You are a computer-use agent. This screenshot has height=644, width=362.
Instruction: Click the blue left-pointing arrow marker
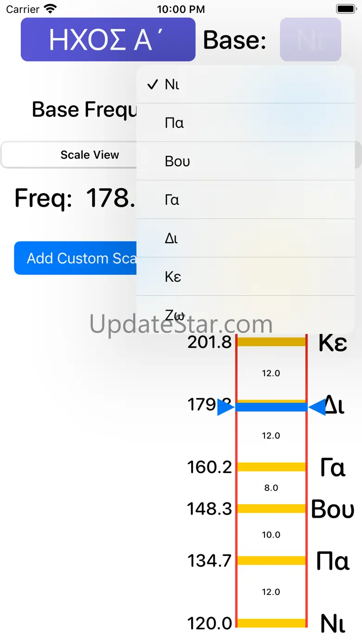[x=317, y=407]
